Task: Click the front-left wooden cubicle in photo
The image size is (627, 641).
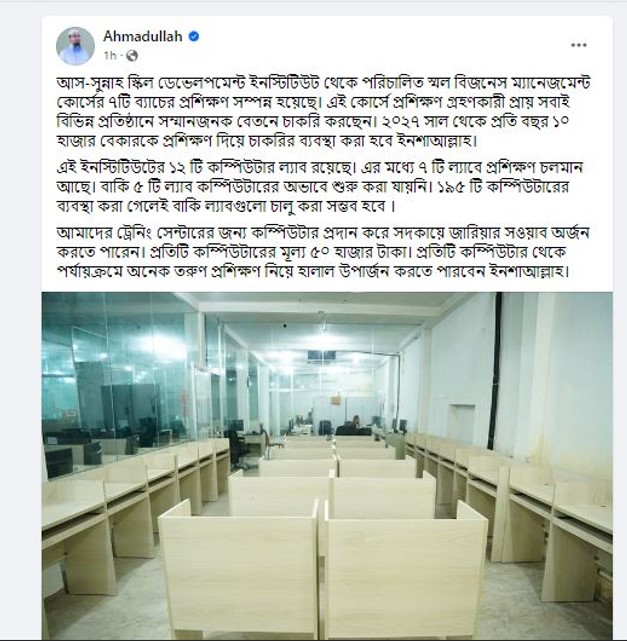Action: point(239,569)
